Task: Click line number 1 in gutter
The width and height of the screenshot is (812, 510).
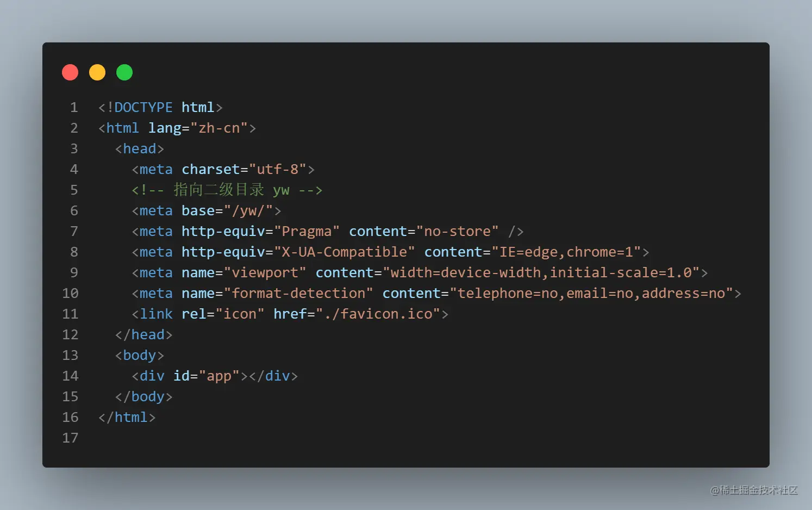Action: 74,108
